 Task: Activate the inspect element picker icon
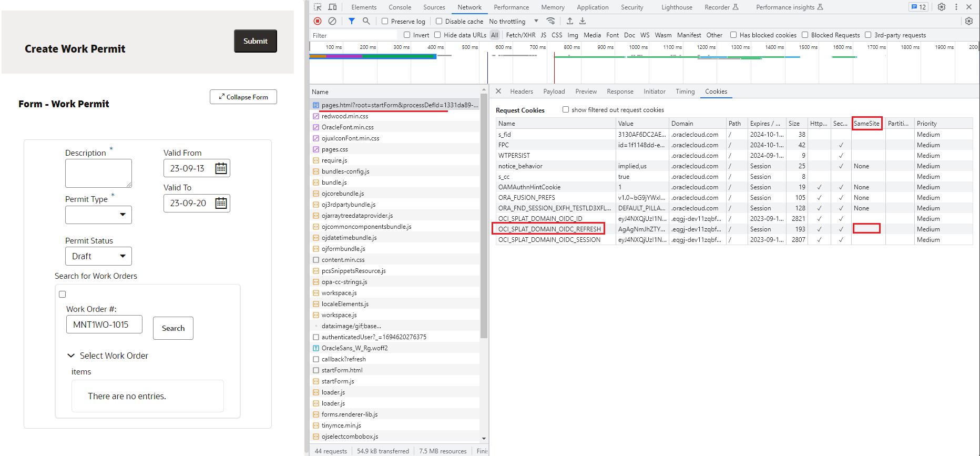(x=318, y=7)
